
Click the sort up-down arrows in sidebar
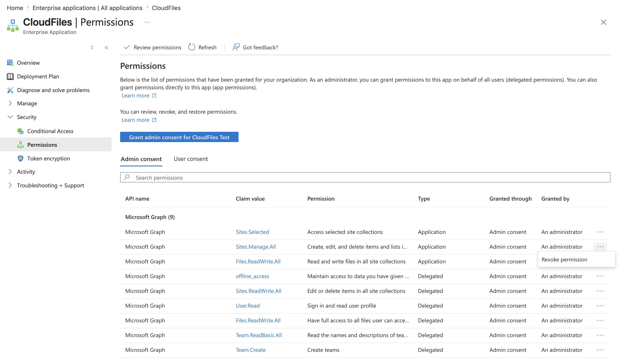pos(92,47)
